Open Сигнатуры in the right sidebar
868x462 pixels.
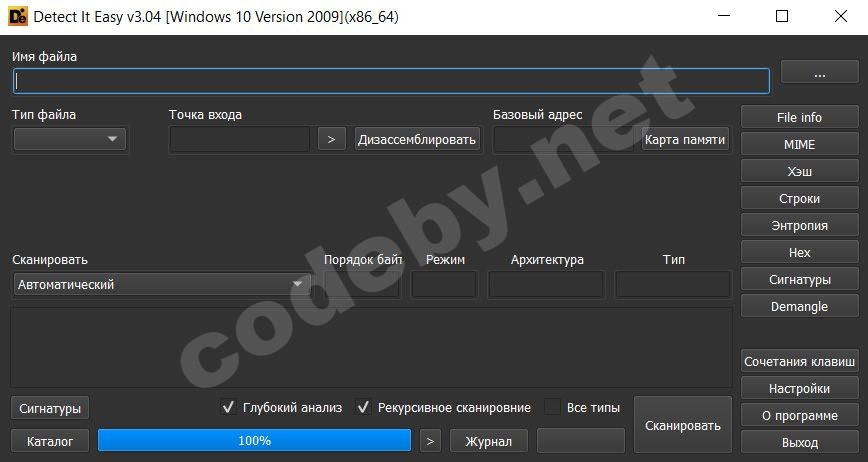tap(799, 279)
